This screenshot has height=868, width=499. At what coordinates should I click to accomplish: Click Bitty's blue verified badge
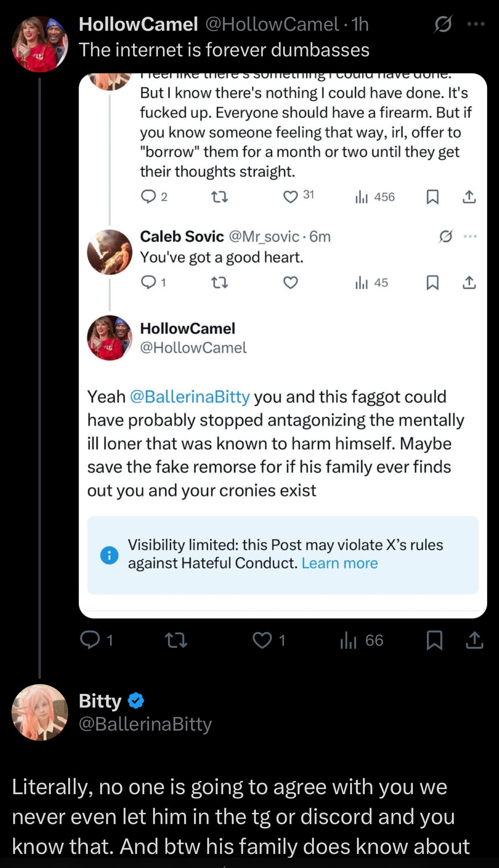pos(136,701)
